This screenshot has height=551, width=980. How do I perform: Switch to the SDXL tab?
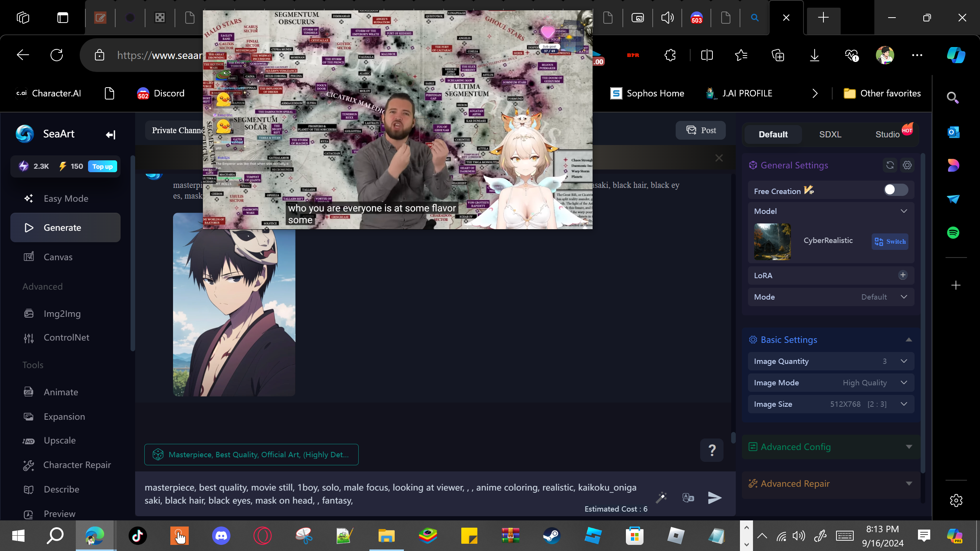click(830, 134)
